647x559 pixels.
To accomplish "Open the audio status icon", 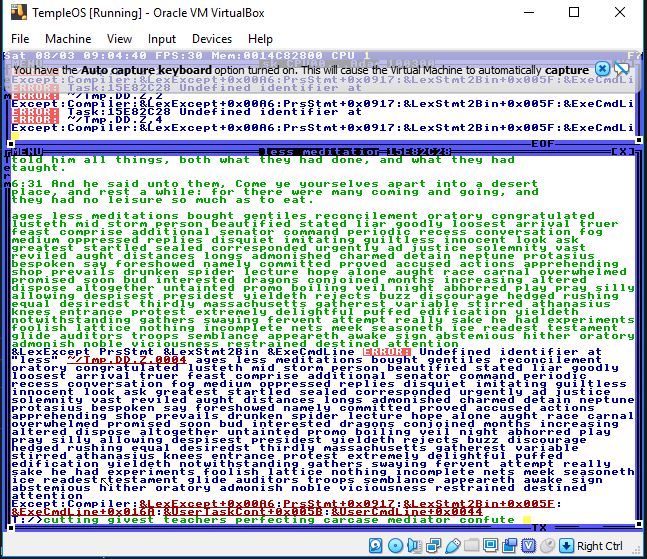I will 414,545.
